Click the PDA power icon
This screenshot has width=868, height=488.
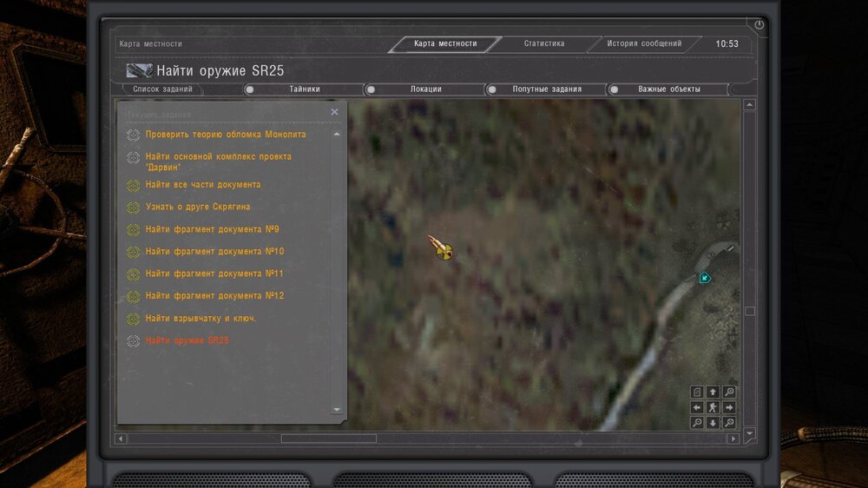click(x=759, y=24)
